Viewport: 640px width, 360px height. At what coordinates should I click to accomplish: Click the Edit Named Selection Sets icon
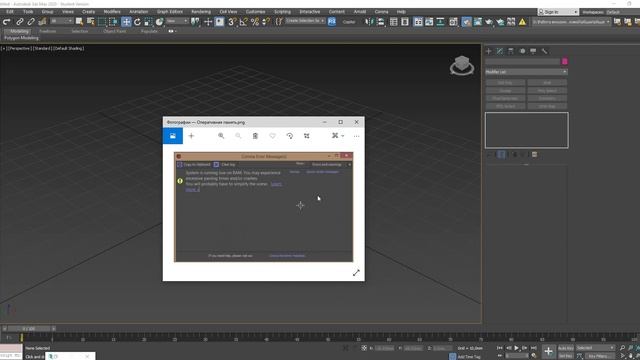click(279, 22)
